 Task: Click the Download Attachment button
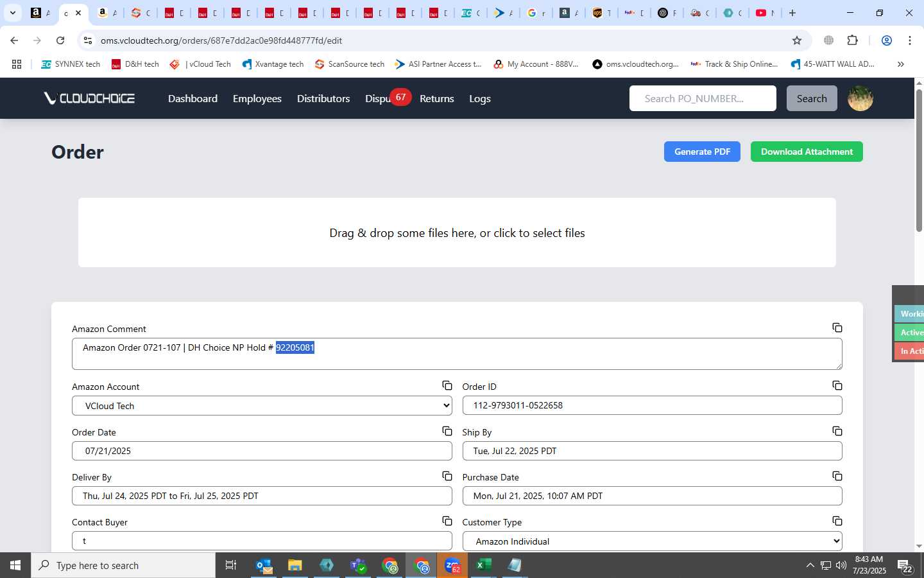point(807,152)
